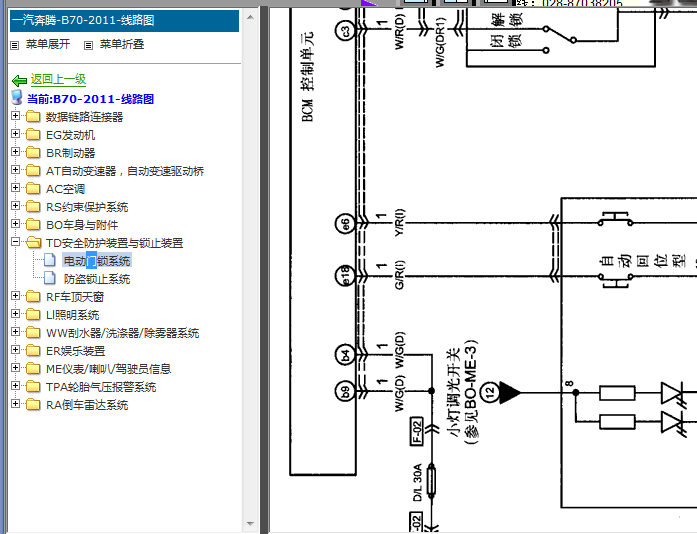Select the TD安全防护装置与锁止装置 folder label
Viewport: 697px width, 534px height.
[x=115, y=243]
